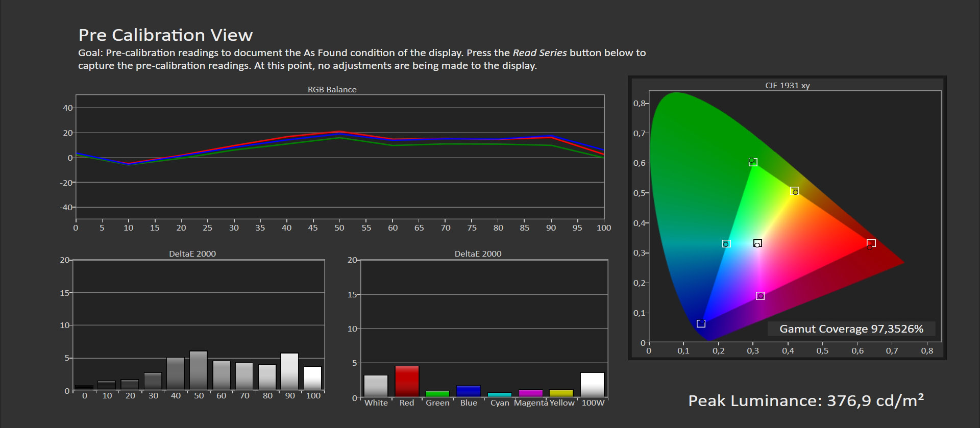Viewport: 980px width, 428px height.
Task: Select the magenta secondary target on CIE chart
Action: [x=760, y=295]
